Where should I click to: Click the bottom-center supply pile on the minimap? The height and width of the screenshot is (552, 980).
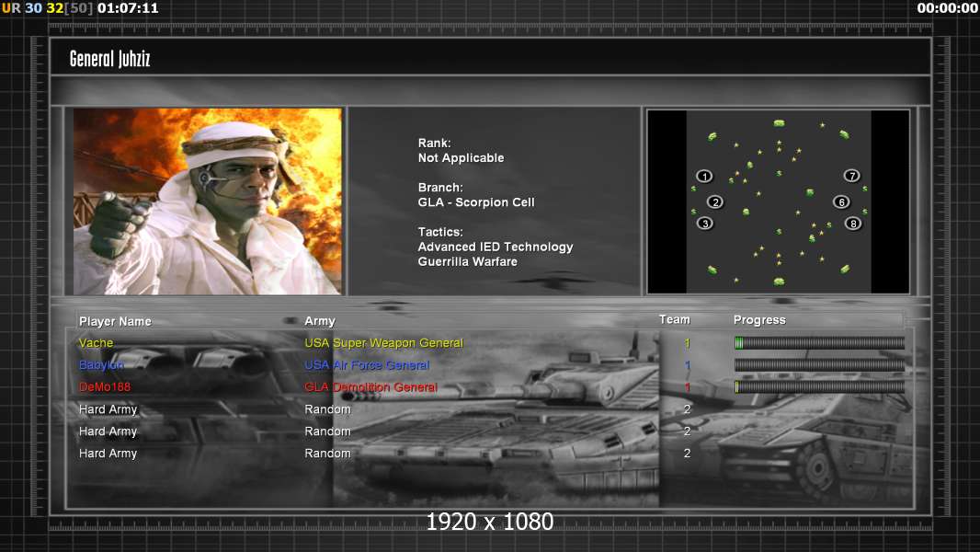coord(779,280)
